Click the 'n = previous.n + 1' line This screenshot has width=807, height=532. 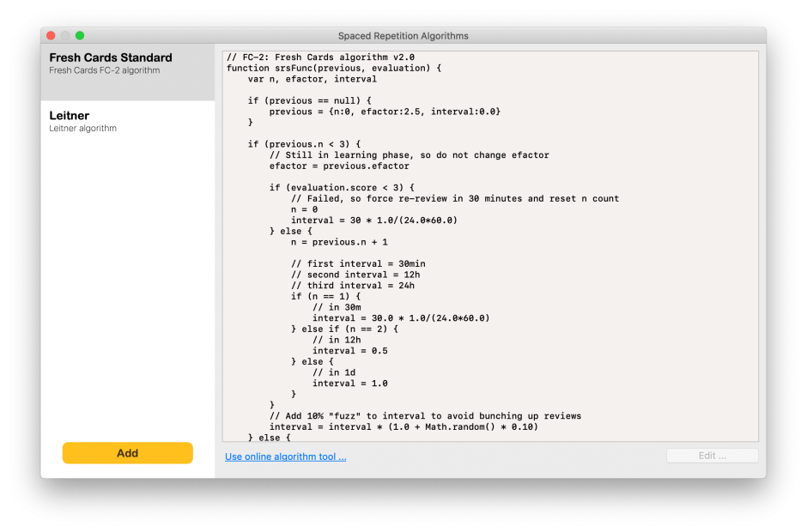339,242
